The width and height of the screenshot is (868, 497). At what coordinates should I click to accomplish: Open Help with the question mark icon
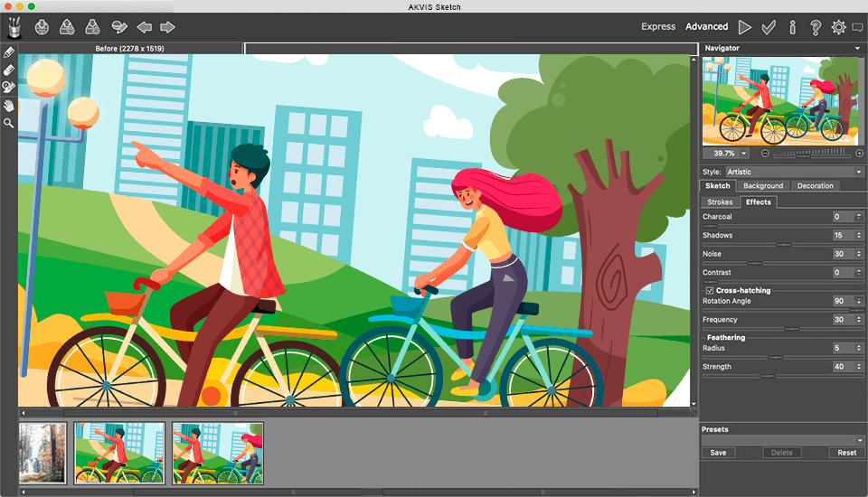(x=816, y=27)
